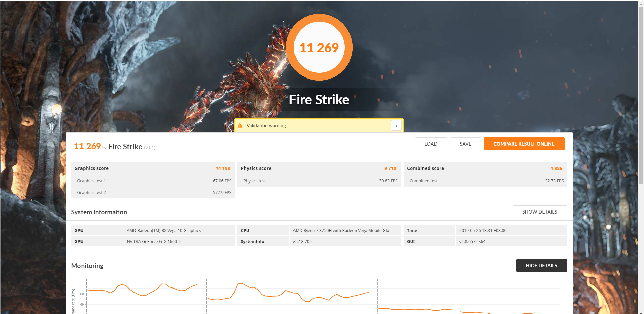Screen dimensions: 644x314
Task: Click Graphics test 2 row label
Action: (91, 192)
